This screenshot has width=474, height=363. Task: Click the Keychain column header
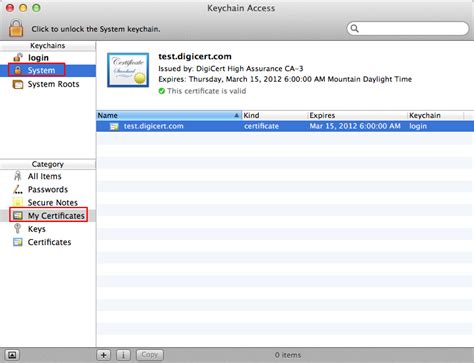click(435, 115)
